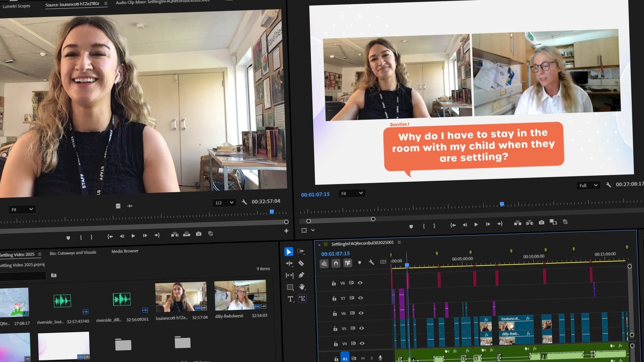Choose the Track Select Forward tool
Viewport: 644px width, 362px height.
[301, 251]
